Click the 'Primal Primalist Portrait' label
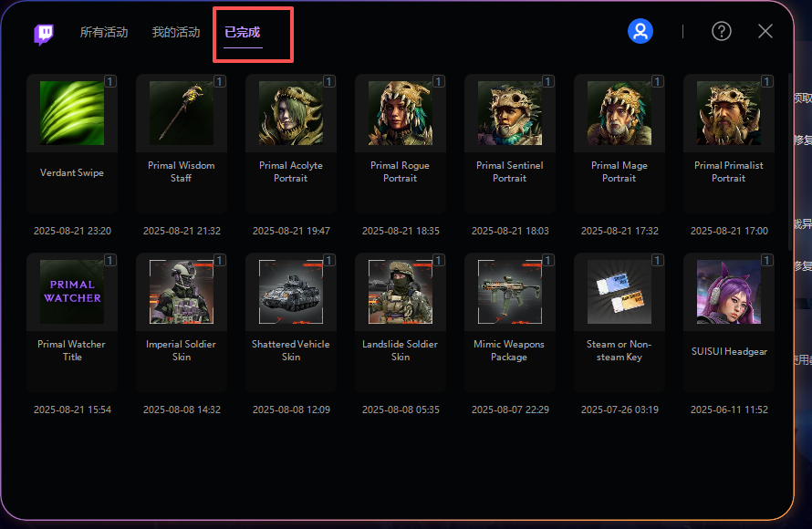This screenshot has height=529, width=812. [x=729, y=171]
